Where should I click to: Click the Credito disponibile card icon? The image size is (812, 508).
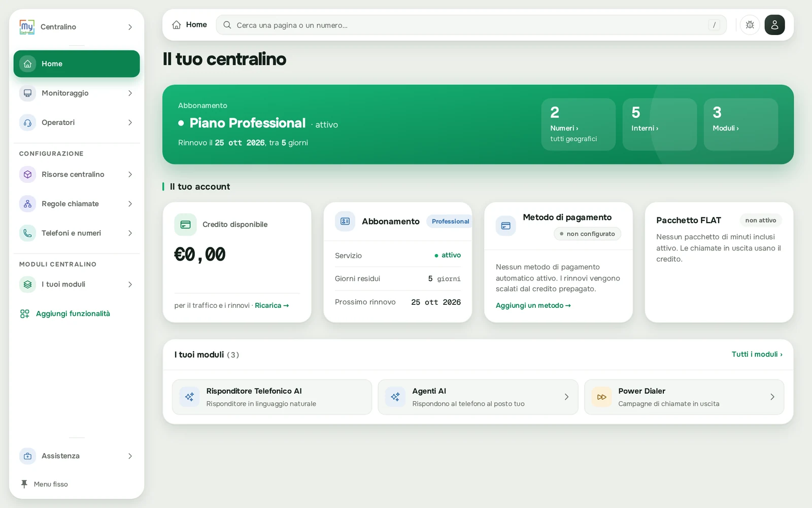click(x=185, y=225)
